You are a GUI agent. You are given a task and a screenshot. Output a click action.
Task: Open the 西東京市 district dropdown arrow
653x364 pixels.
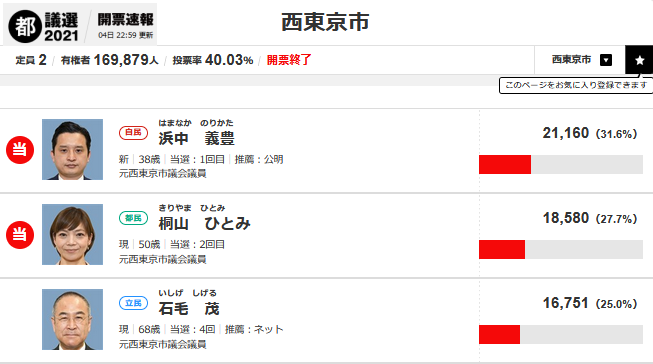click(606, 60)
